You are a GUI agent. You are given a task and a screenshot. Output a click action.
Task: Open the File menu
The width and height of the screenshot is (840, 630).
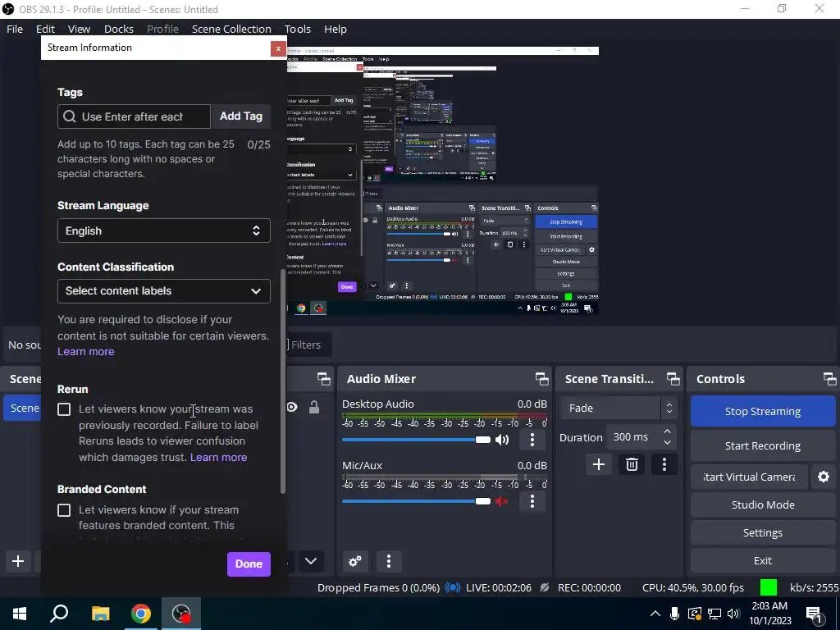click(x=15, y=29)
